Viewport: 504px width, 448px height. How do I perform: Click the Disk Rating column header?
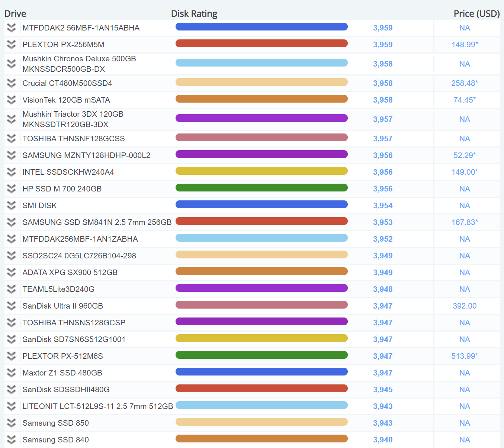click(x=194, y=14)
